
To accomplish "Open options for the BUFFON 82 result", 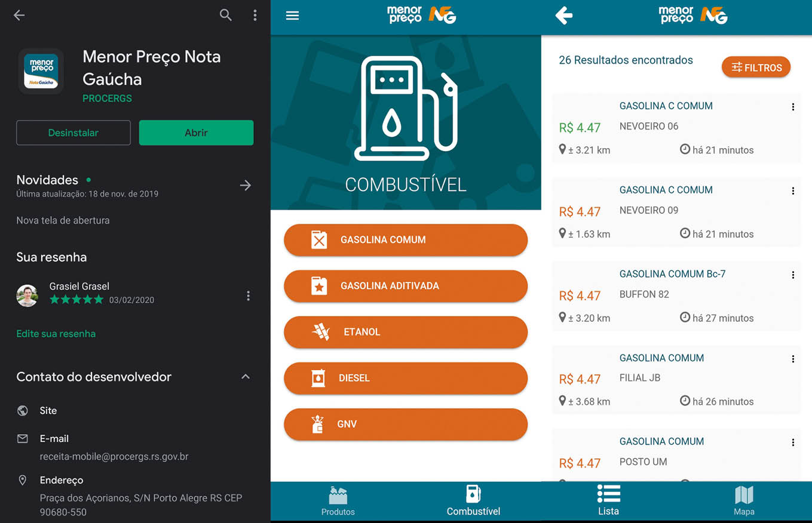I will 793,275.
